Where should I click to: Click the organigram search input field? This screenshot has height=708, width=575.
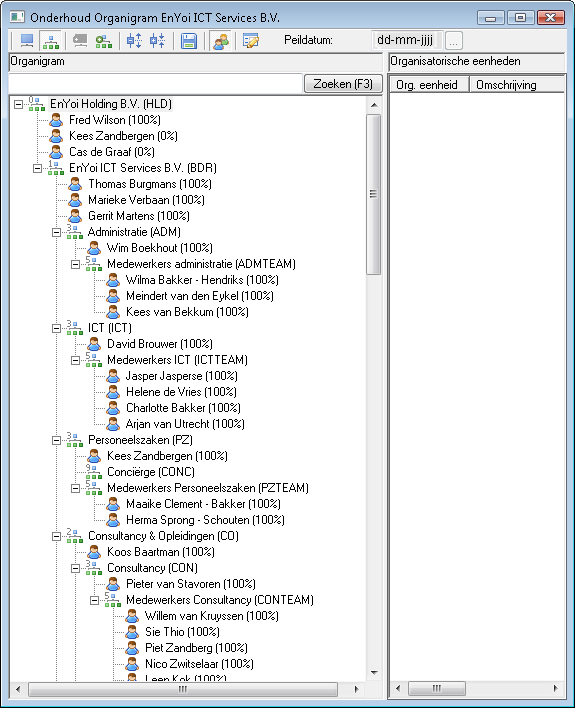[x=155, y=84]
